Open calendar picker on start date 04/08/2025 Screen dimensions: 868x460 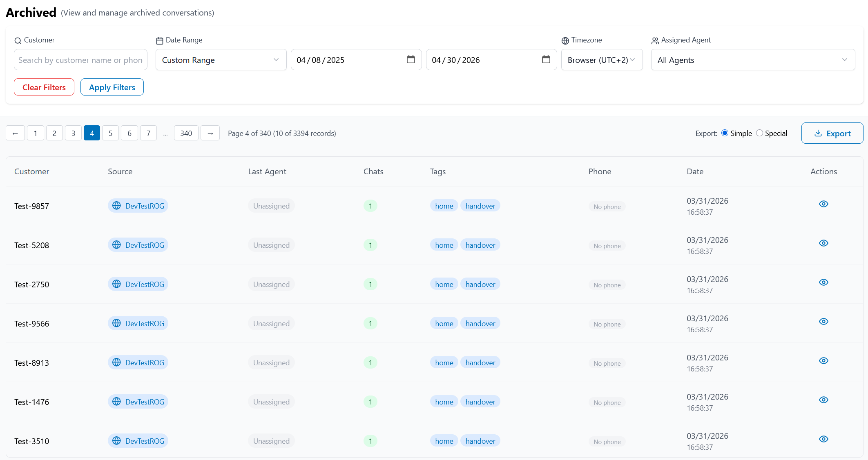411,60
